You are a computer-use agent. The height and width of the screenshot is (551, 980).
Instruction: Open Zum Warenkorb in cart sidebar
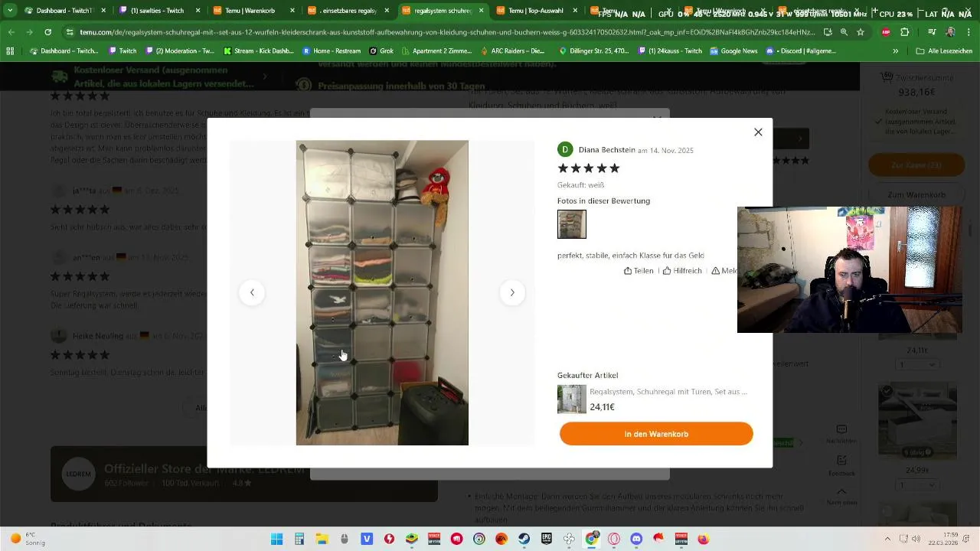coord(916,195)
